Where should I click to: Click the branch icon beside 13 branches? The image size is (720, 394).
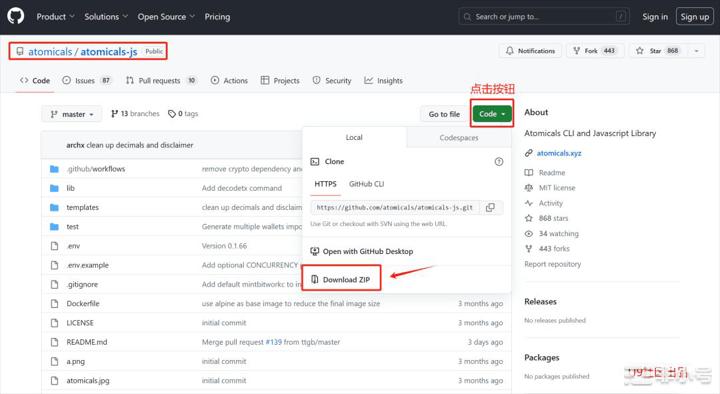(x=114, y=113)
